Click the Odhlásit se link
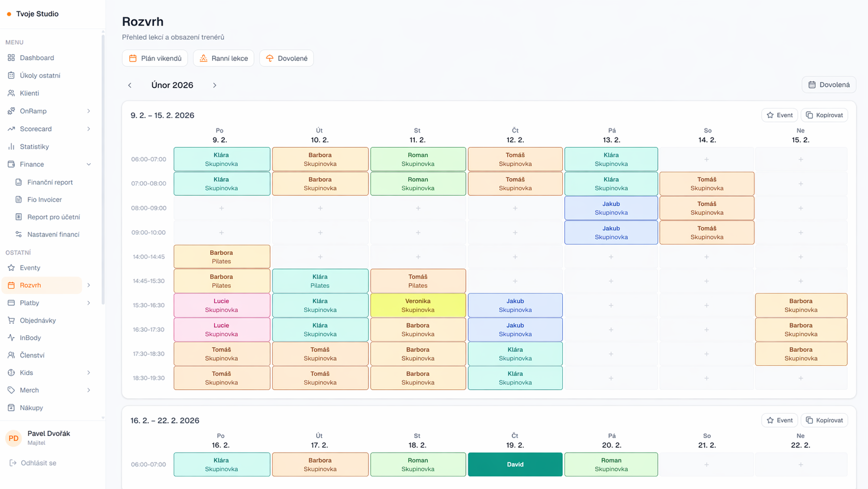The height and width of the screenshot is (489, 868). tap(37, 462)
